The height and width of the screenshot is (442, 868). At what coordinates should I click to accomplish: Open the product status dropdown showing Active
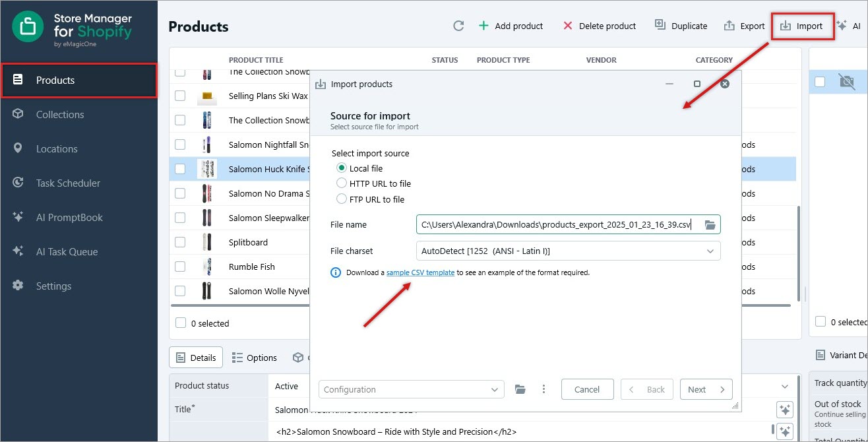click(x=784, y=386)
